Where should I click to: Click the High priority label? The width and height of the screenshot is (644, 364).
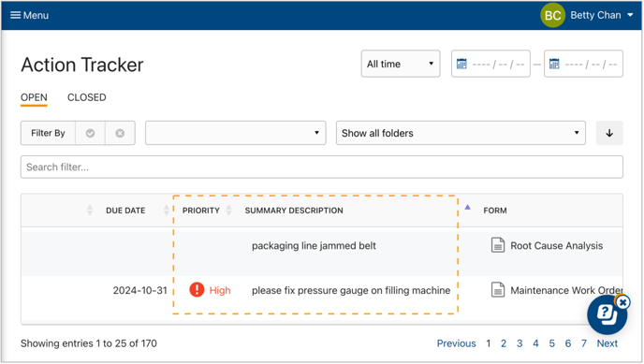(220, 290)
